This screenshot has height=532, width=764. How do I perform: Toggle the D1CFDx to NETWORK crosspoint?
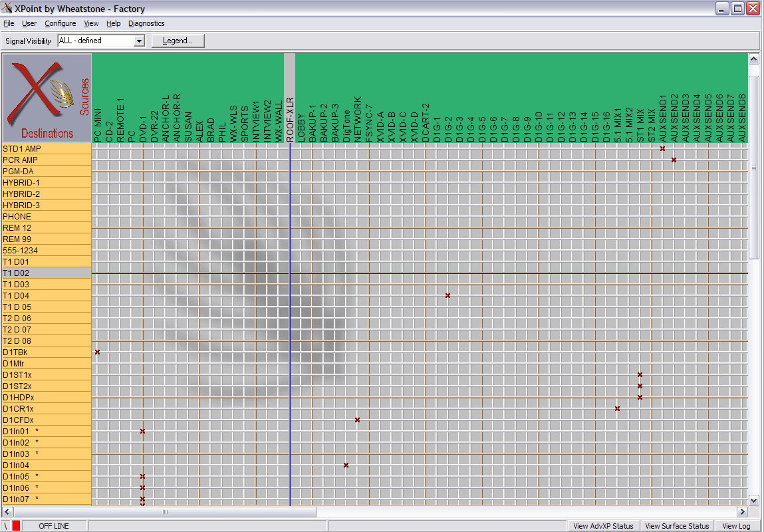tap(357, 420)
